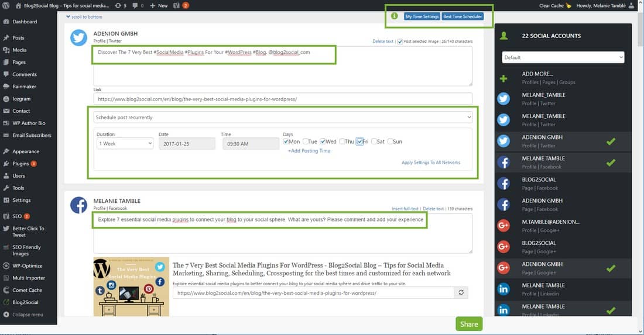Click the Best Time Scheduler button
Screen dimensions: 644x335
click(x=463, y=16)
